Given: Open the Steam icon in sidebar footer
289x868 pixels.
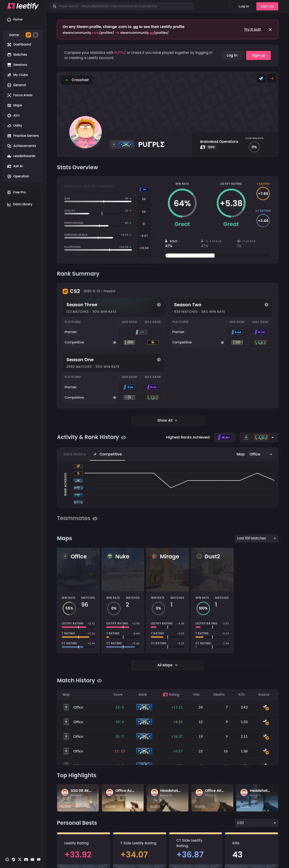Looking at the screenshot, I should 14,859.
